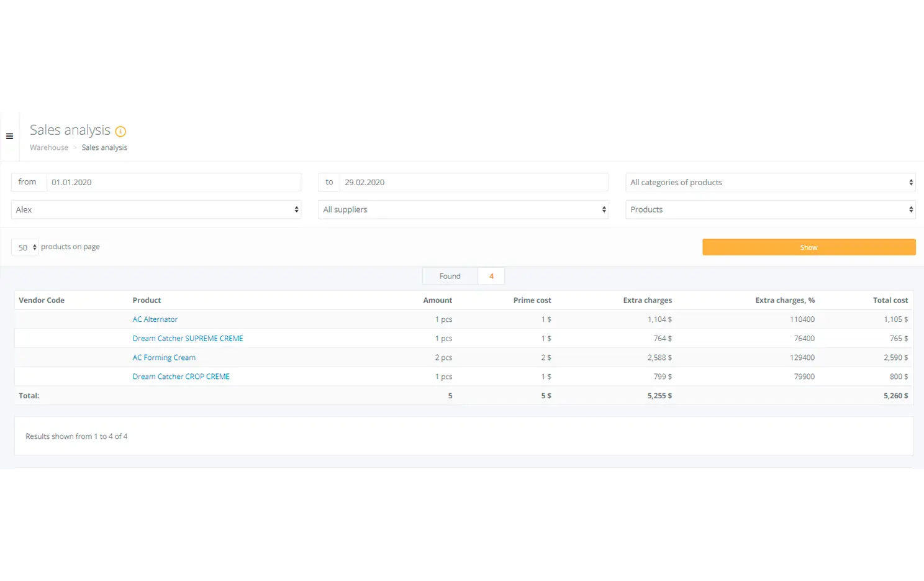
Task: Expand the Alex employee dropdown
Action: 156,209
